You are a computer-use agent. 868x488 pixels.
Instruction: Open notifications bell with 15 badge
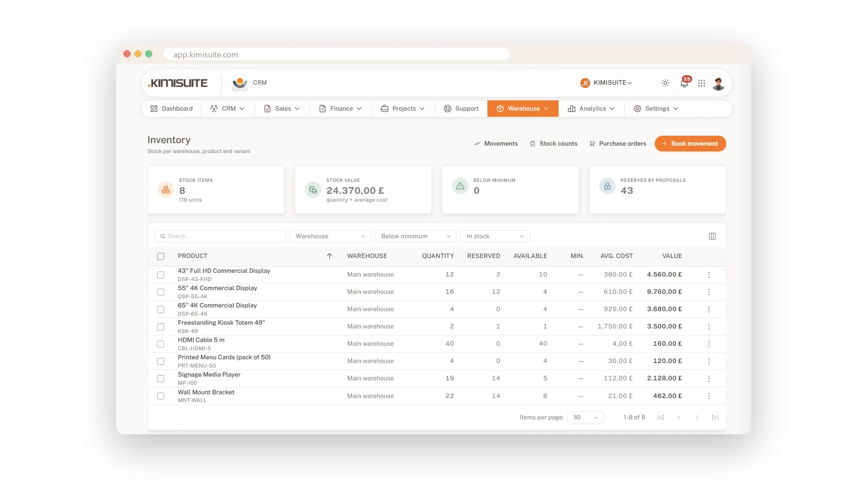684,83
